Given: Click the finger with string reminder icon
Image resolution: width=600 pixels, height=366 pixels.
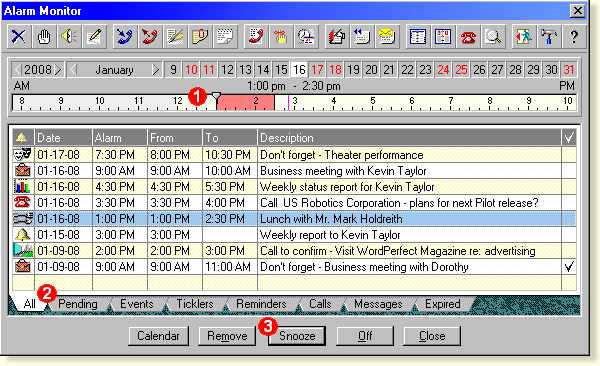Looking at the screenshot, I should click(x=281, y=37).
